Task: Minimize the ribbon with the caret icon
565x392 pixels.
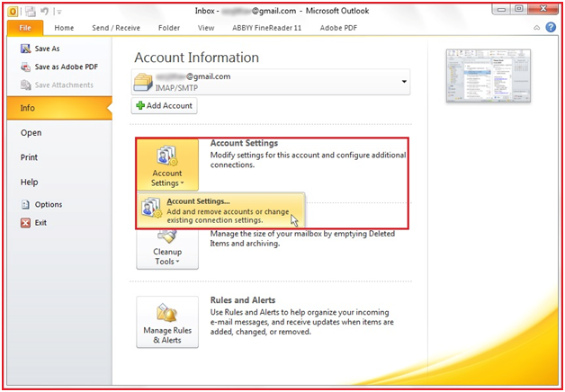Action: [x=537, y=28]
